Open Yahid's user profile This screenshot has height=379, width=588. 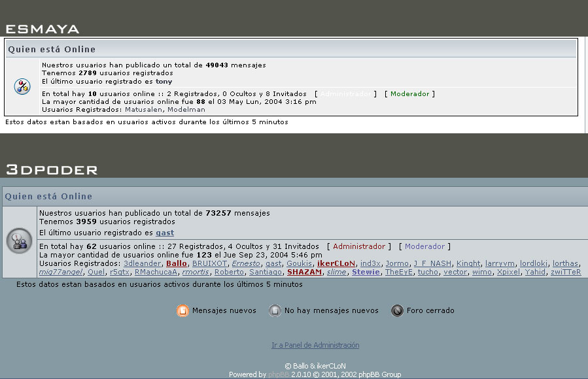click(535, 272)
